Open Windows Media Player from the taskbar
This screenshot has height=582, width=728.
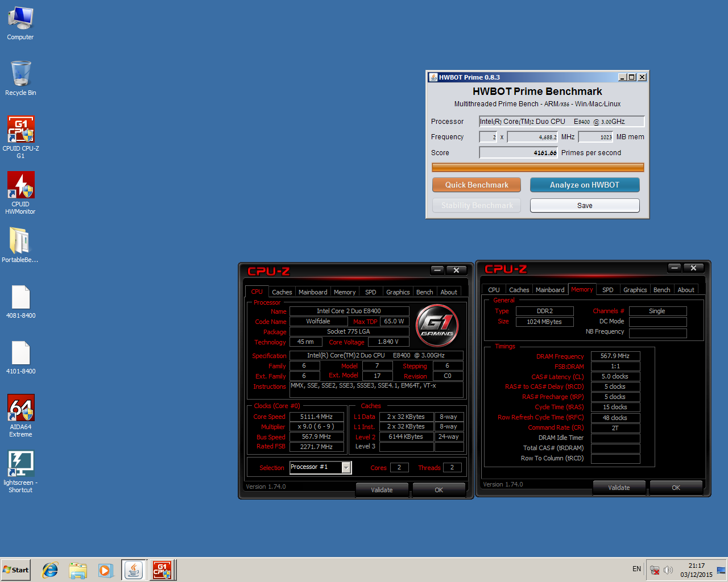pyautogui.click(x=106, y=569)
